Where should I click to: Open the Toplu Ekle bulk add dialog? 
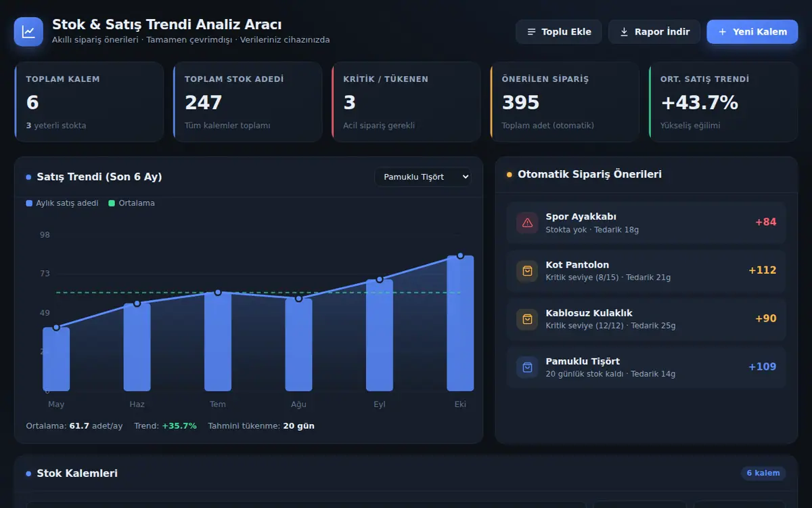tap(559, 32)
